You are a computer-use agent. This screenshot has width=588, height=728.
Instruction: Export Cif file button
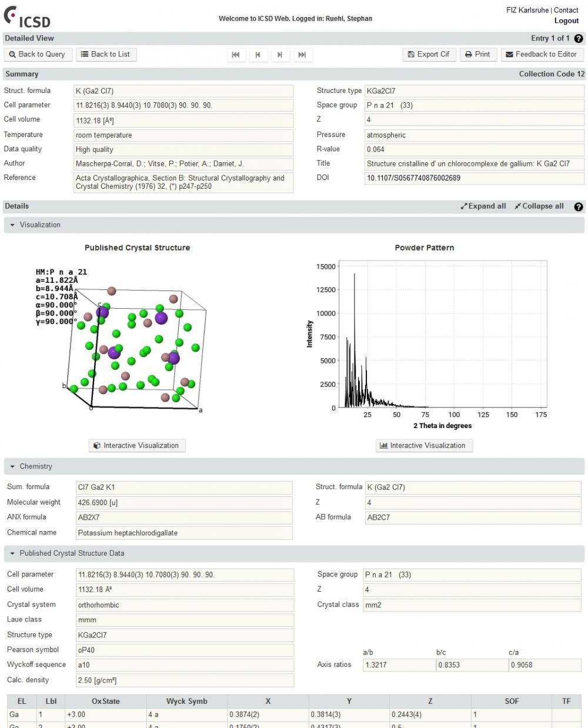pos(429,54)
